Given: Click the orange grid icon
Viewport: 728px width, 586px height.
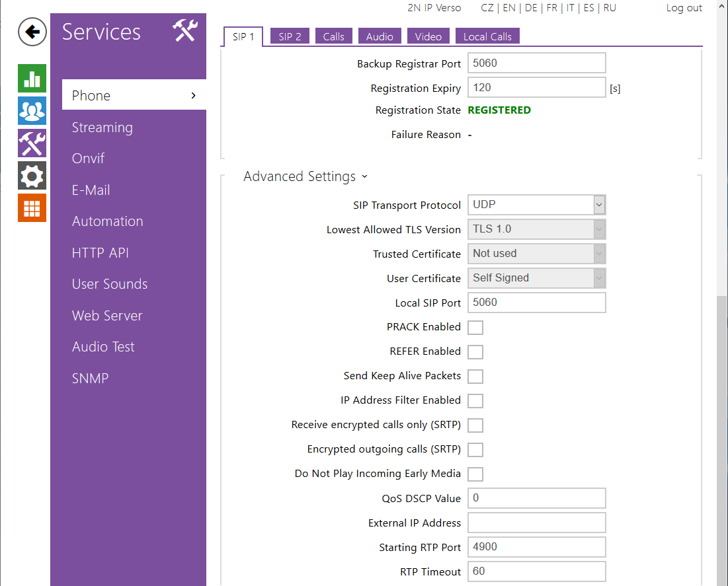Looking at the screenshot, I should (32, 208).
